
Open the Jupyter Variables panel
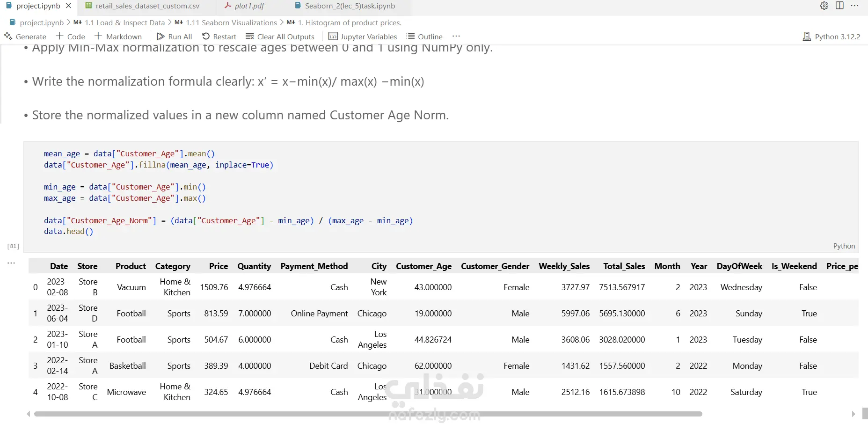coord(363,37)
